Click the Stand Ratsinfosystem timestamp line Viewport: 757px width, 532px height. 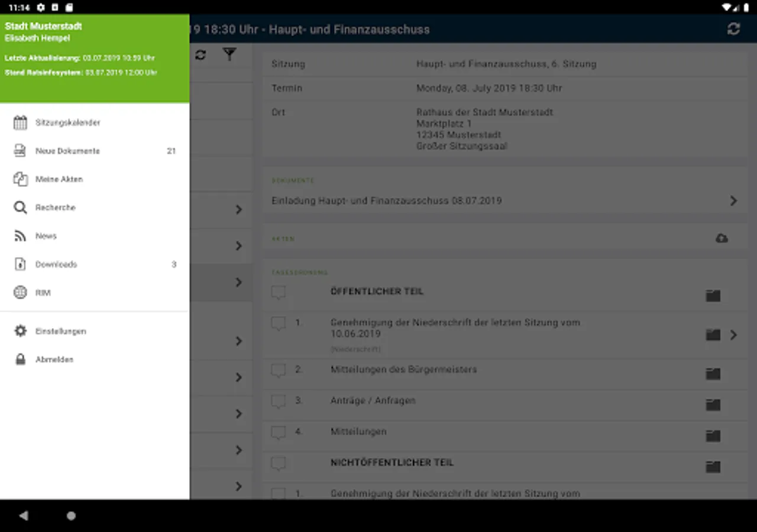(81, 72)
